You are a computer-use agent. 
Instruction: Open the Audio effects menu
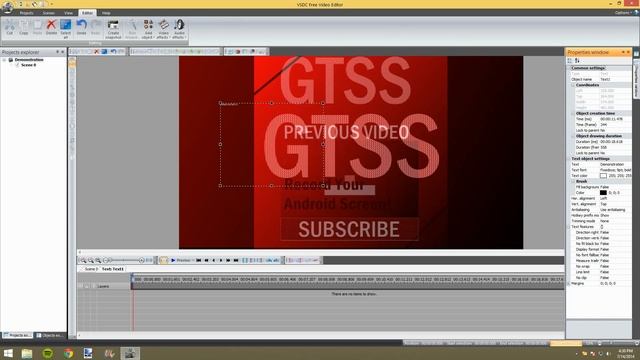(x=179, y=29)
